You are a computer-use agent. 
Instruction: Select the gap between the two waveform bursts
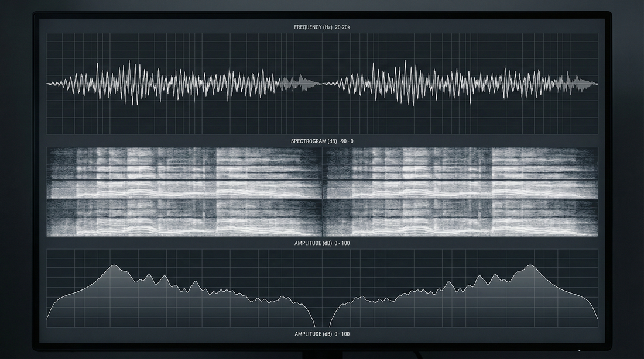[x=324, y=84]
